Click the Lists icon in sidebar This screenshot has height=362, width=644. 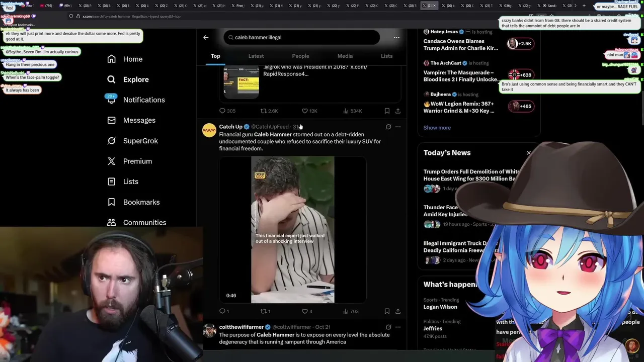coord(112,182)
